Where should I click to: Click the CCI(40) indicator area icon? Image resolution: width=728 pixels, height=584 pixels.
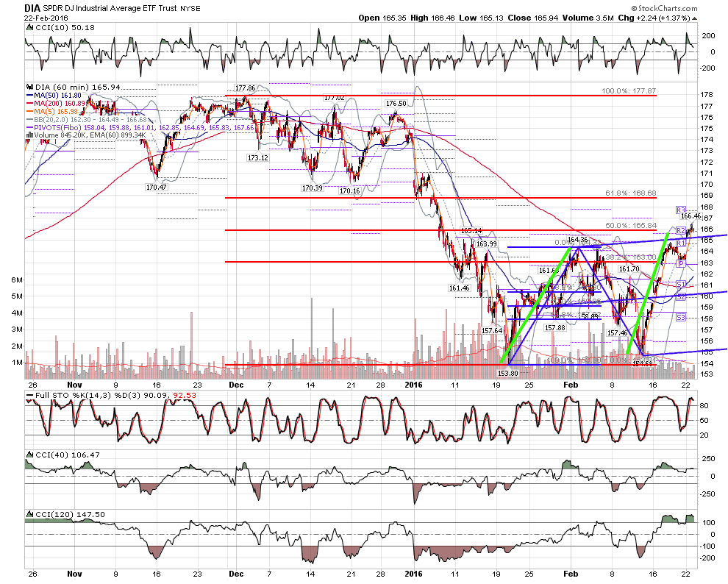[29, 455]
